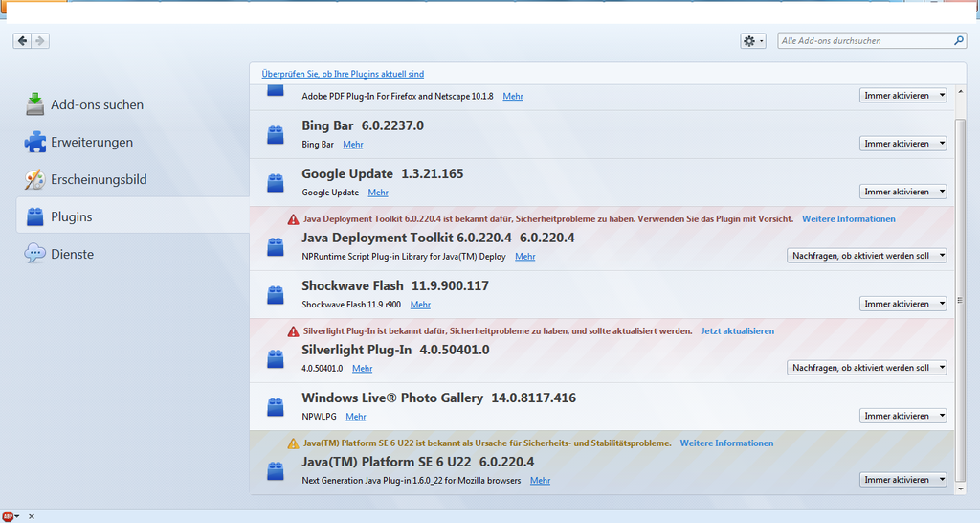Click the magnifier icon in the search box
The height and width of the screenshot is (523, 980).
(959, 40)
